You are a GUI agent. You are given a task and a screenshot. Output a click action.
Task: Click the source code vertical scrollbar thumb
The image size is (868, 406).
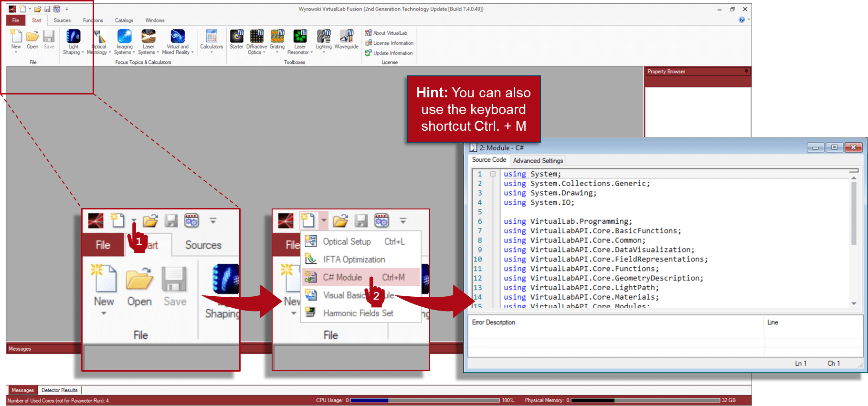pyautogui.click(x=854, y=213)
